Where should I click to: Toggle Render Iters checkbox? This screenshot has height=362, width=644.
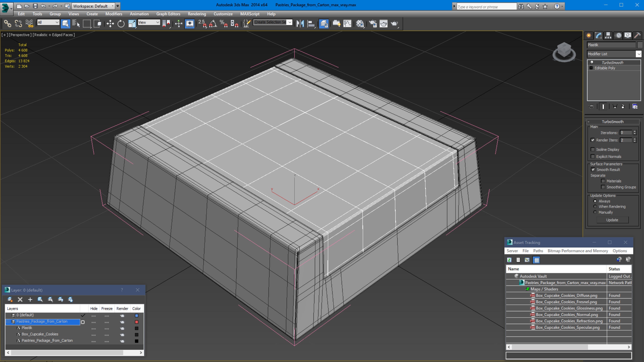[593, 140]
